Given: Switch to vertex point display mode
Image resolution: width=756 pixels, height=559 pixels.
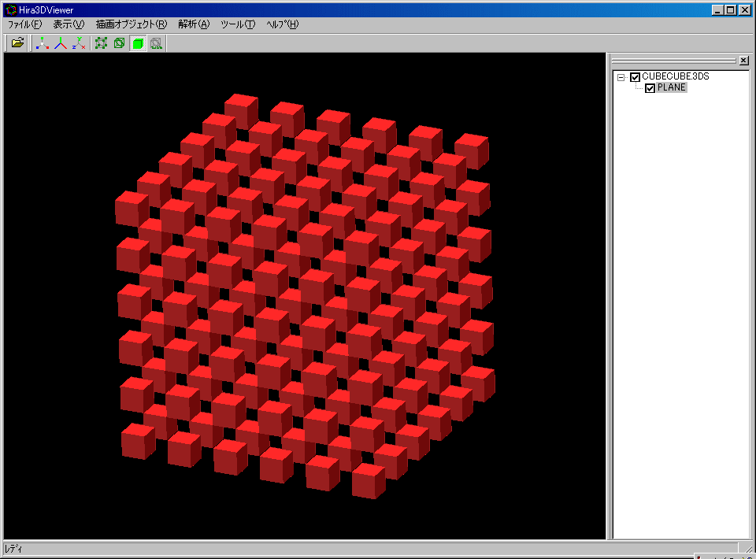Looking at the screenshot, I should coord(101,43).
